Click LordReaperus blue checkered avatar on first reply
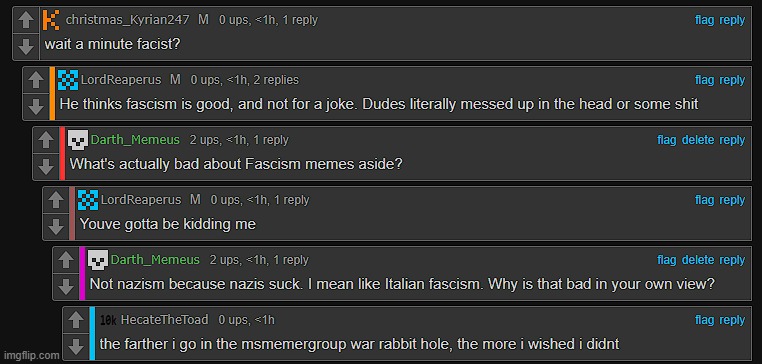This screenshot has width=762, height=364. [68, 80]
